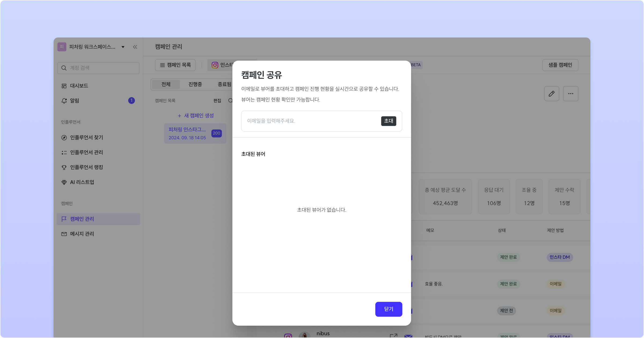This screenshot has height=338, width=644.
Task: Switch to the 진행중 tab
Action: coord(195,84)
